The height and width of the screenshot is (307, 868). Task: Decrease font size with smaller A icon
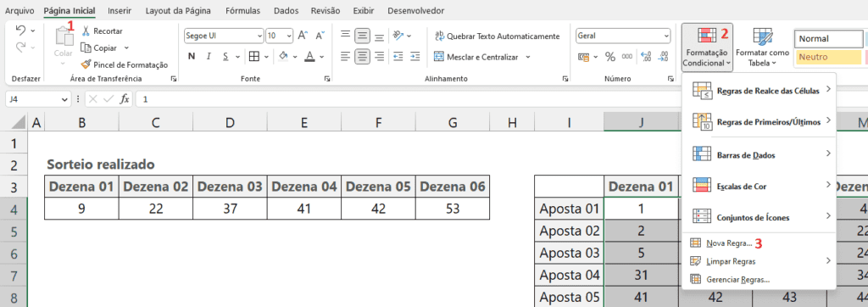tap(320, 36)
